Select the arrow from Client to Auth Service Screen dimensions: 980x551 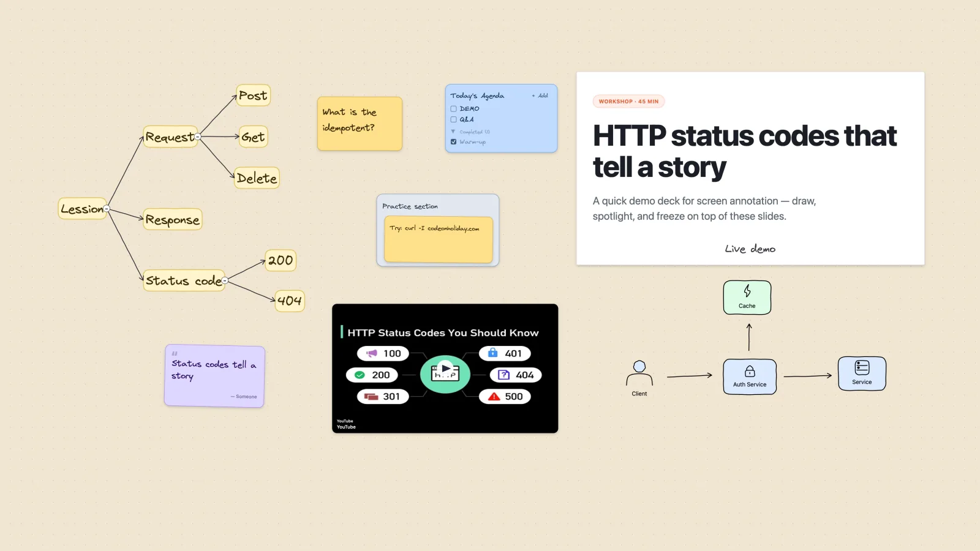[690, 376]
